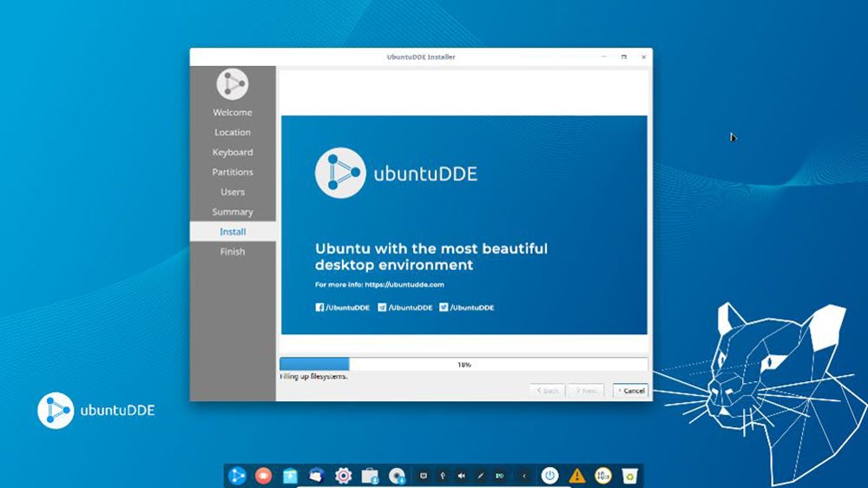Click the 'Filling up filesystems.' status text
The height and width of the screenshot is (488, 868).
[x=313, y=377]
